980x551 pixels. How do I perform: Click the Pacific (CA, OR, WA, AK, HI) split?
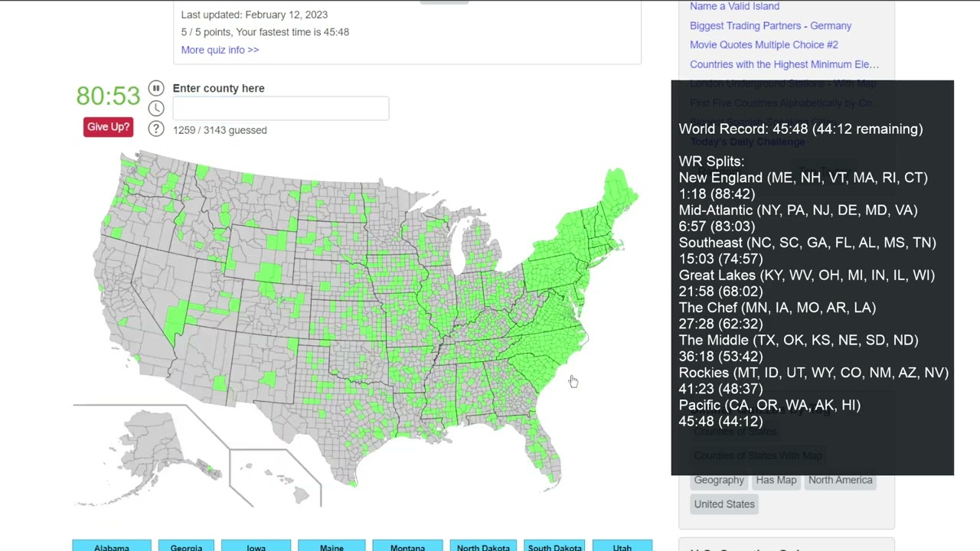[769, 405]
